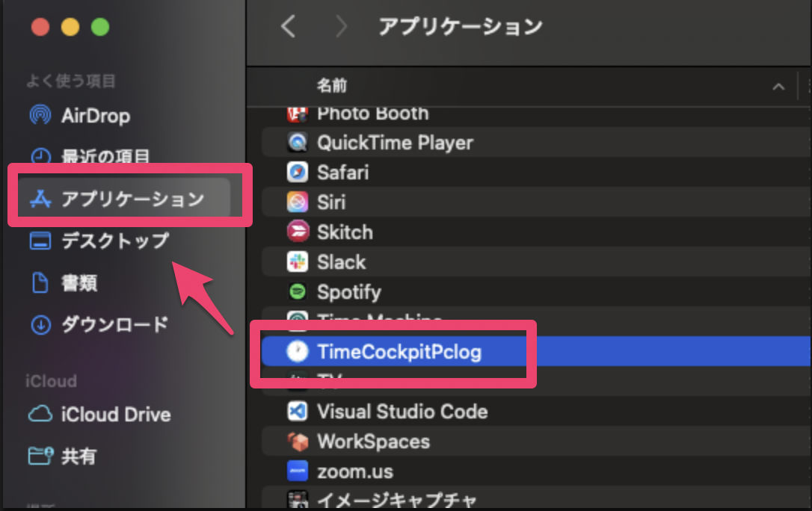Click the Spotify app icon

(x=298, y=291)
